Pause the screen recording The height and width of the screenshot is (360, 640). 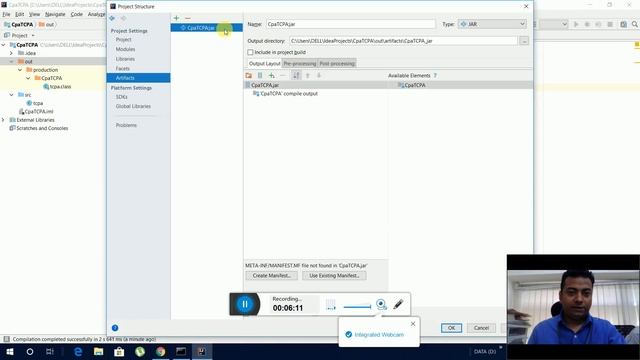click(x=245, y=304)
